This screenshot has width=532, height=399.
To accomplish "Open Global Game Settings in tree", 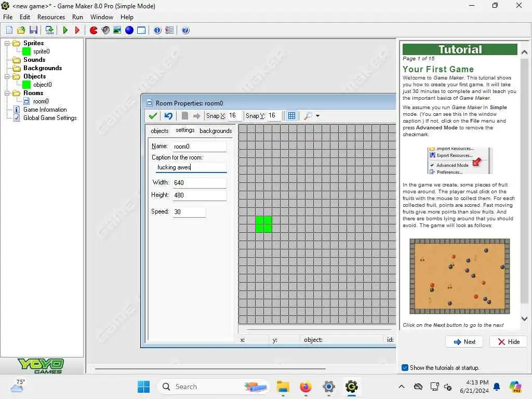I will 50,118.
